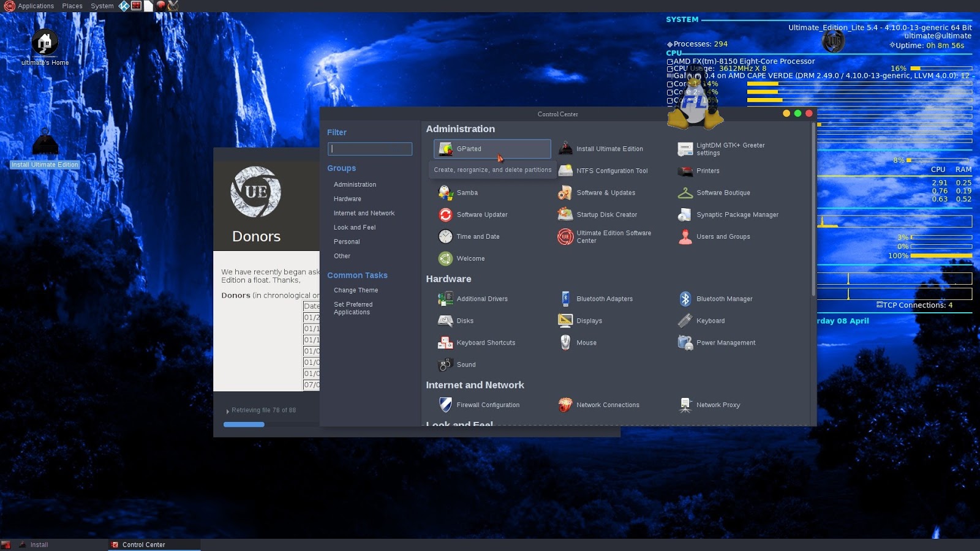Jump to Other group in sidebar
The image size is (980, 551).
click(x=342, y=256)
